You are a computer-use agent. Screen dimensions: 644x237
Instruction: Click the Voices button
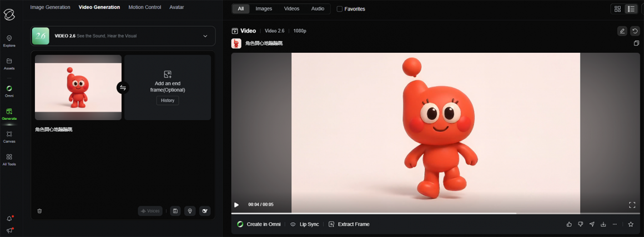[150, 211]
